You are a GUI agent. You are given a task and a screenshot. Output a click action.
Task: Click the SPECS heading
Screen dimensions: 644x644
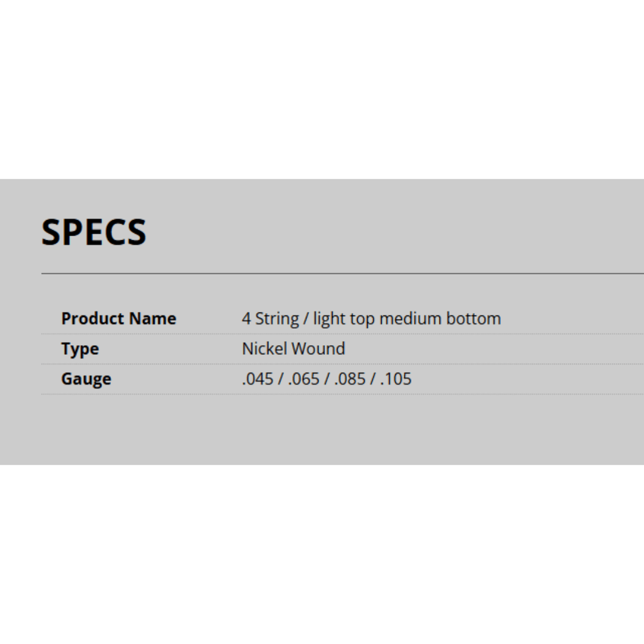pos(94,232)
